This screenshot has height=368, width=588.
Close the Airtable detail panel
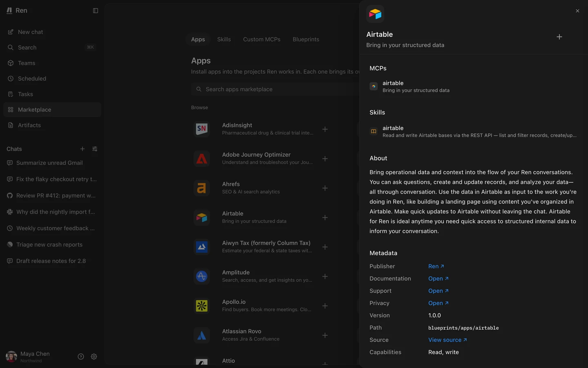[x=577, y=11]
